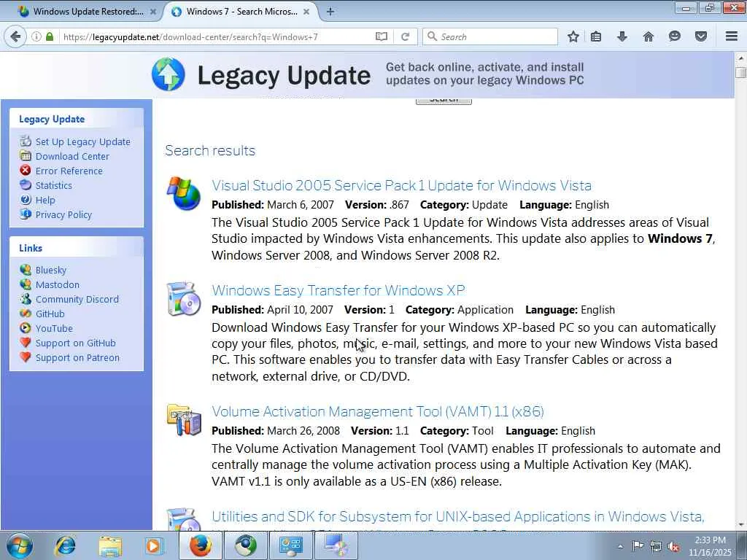This screenshot has height=560, width=747.
Task: Open Windows Easy Transfer for Windows XP result
Action: tap(338, 290)
